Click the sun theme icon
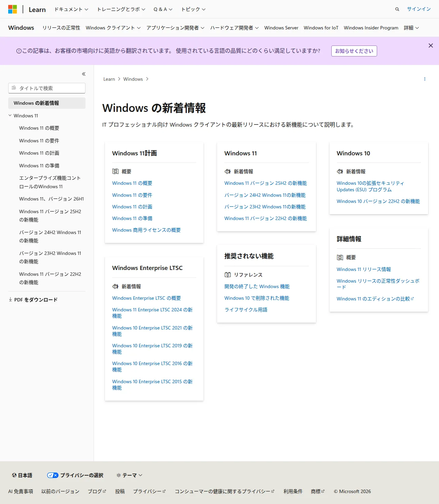Image resolution: width=439 pixels, height=504 pixels. coord(119,475)
